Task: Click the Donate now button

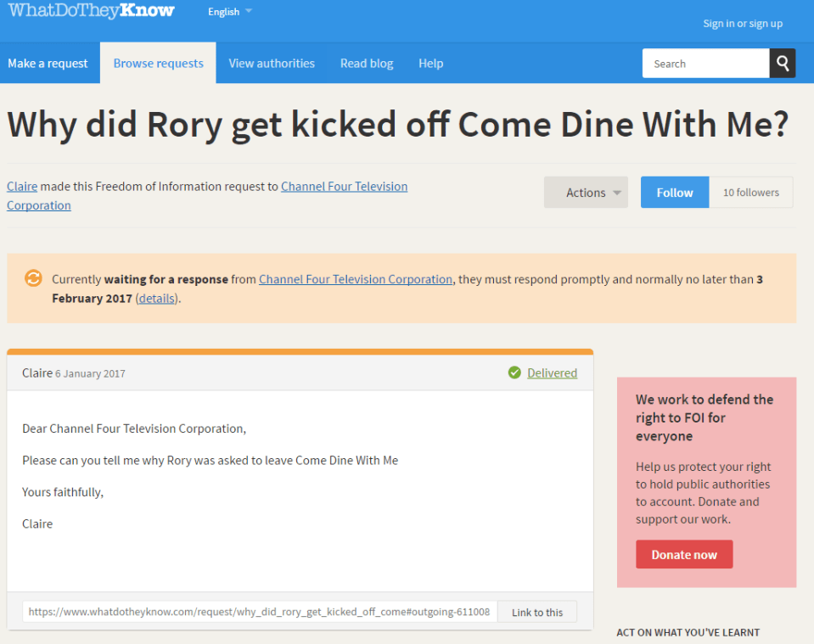Action: (x=684, y=555)
